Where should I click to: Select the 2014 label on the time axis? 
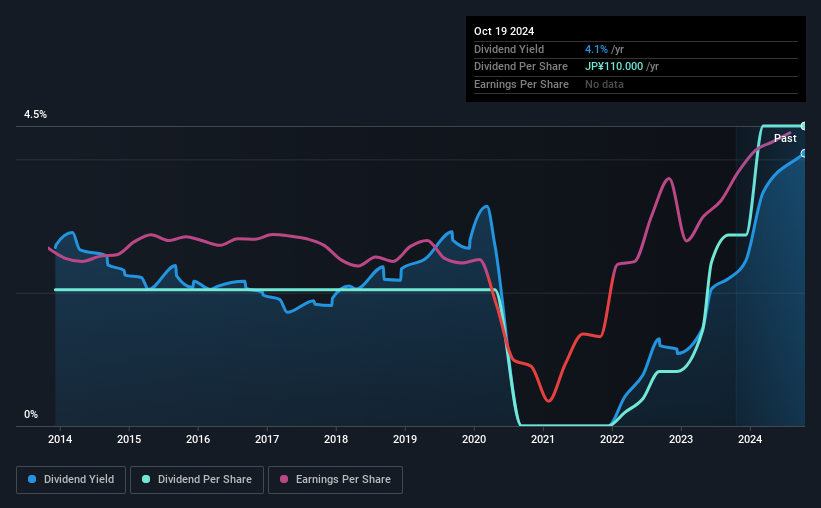click(x=60, y=439)
